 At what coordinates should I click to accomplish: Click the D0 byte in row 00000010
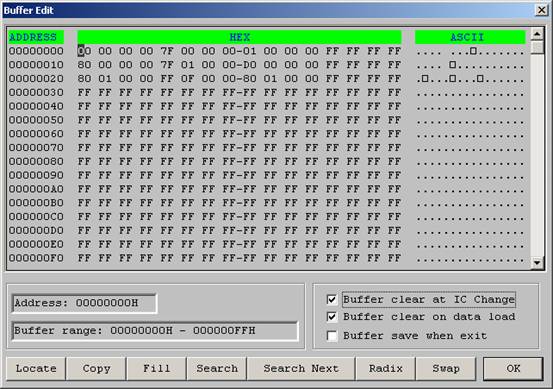tap(250, 65)
